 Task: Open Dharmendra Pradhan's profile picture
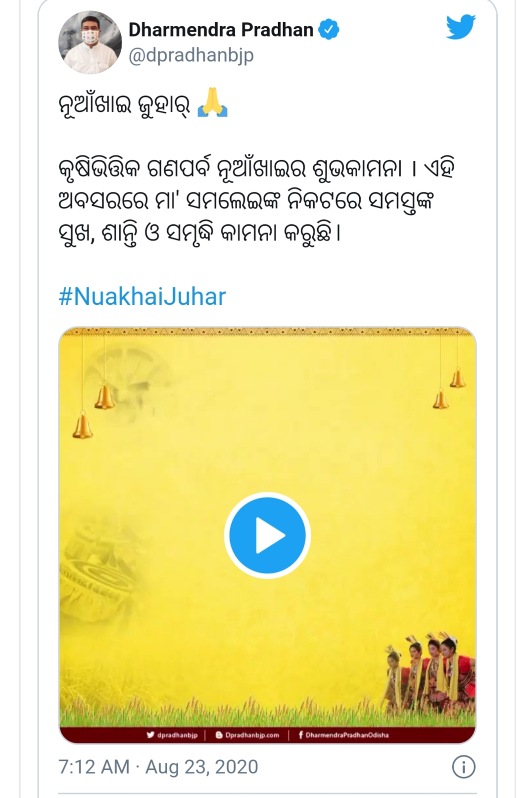(90, 43)
